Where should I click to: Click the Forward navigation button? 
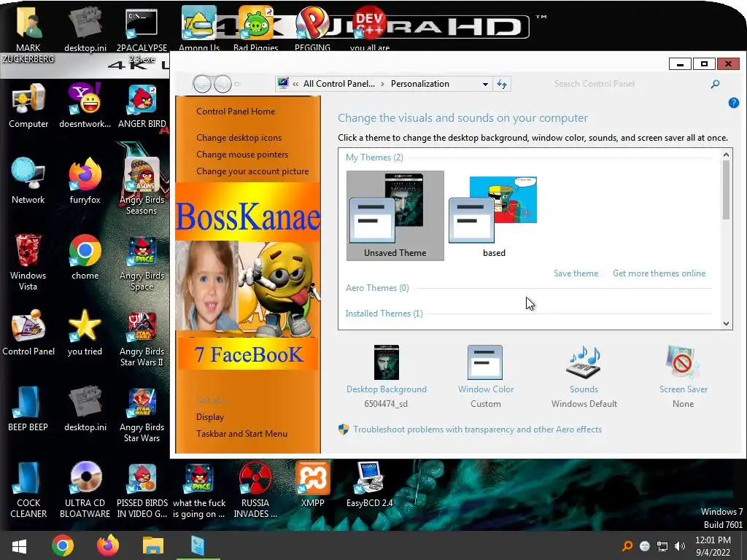click(x=222, y=84)
